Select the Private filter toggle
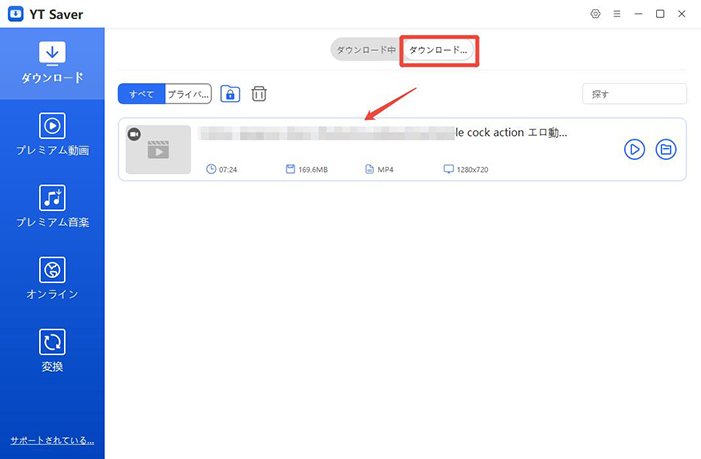This screenshot has height=459, width=701. (x=188, y=94)
